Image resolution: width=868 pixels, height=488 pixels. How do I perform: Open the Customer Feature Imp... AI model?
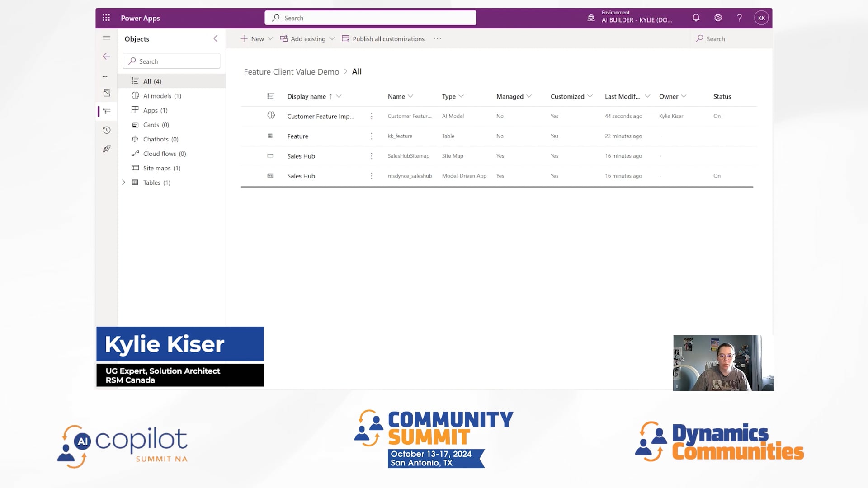pyautogui.click(x=321, y=116)
